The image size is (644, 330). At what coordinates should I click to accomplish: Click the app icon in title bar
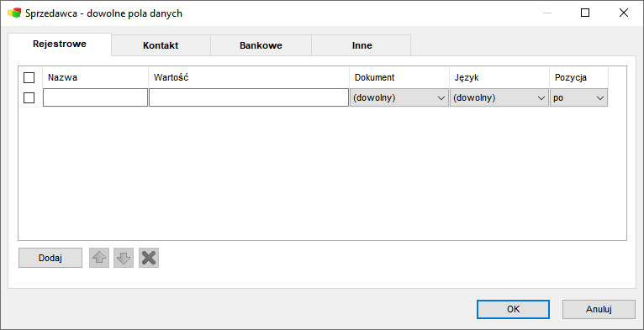pos(14,13)
